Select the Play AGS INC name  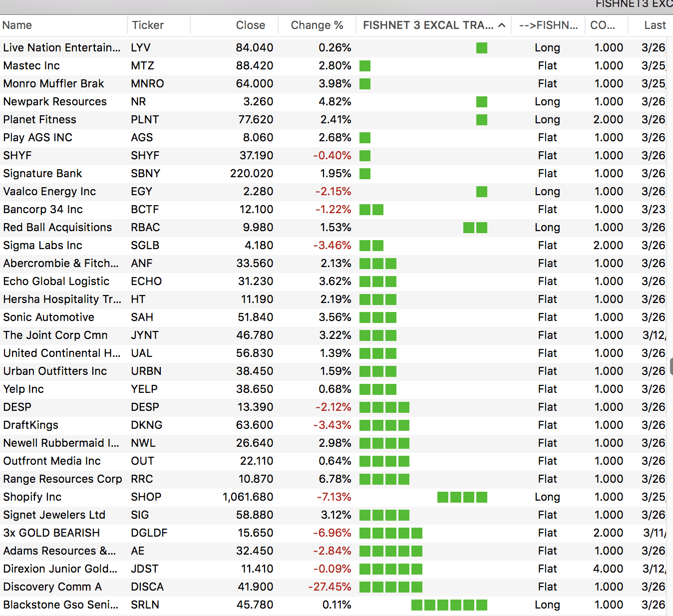[x=38, y=138]
